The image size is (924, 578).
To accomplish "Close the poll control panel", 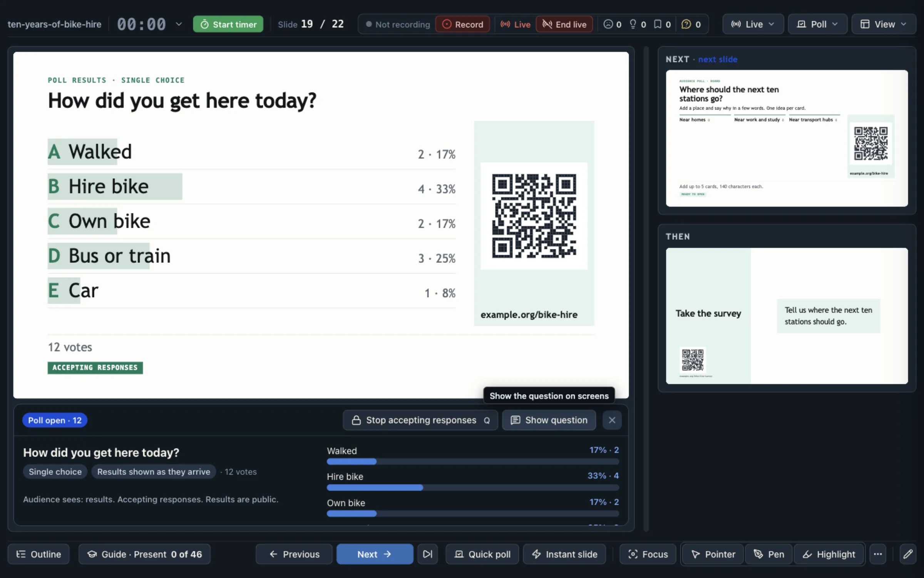I will (x=612, y=420).
